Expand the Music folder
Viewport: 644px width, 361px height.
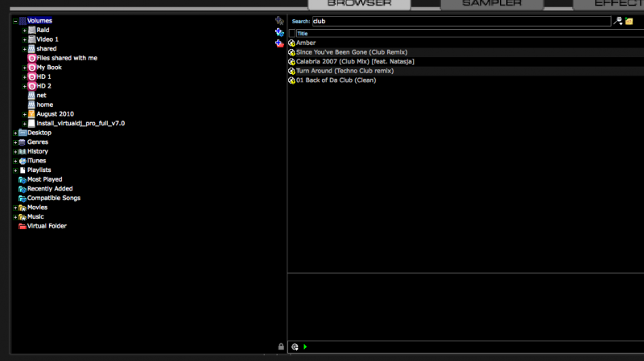point(15,217)
